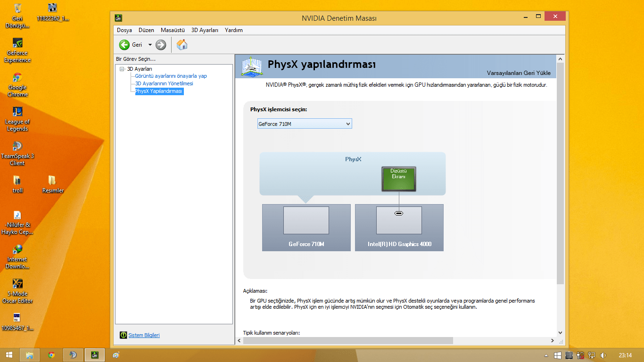Viewport: 644px width, 362px height.
Task: Select 3D Ayarlarının Yönetimi in task tree
Action: click(164, 83)
